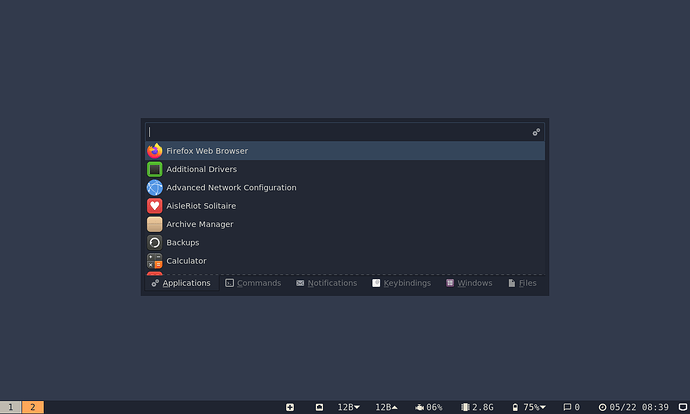690x414 pixels.
Task: Select the "Calculator" label
Action: coord(186,261)
